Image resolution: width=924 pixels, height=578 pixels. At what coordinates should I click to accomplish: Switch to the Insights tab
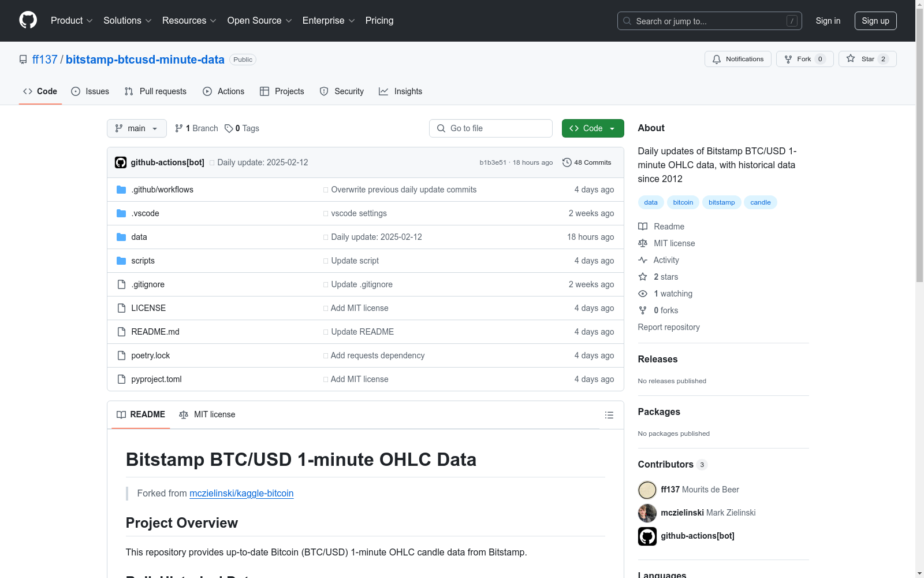point(401,91)
